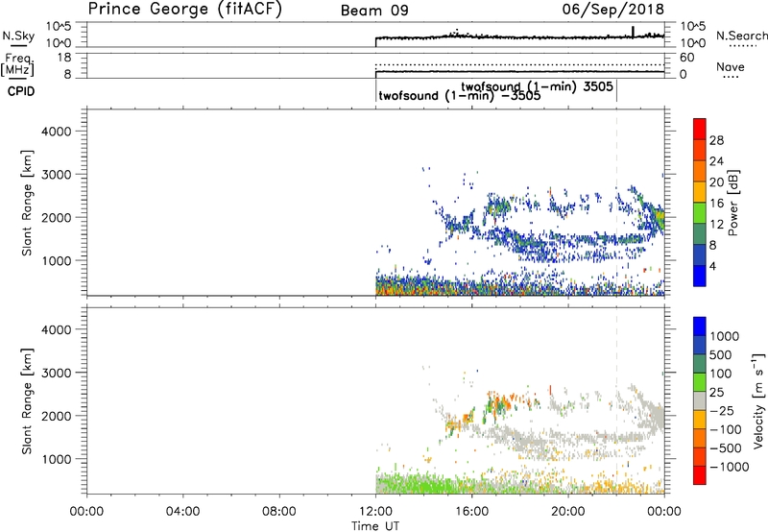Click '3000' on the power panel range axis
Viewport: 768px width, 532px height.
point(56,175)
